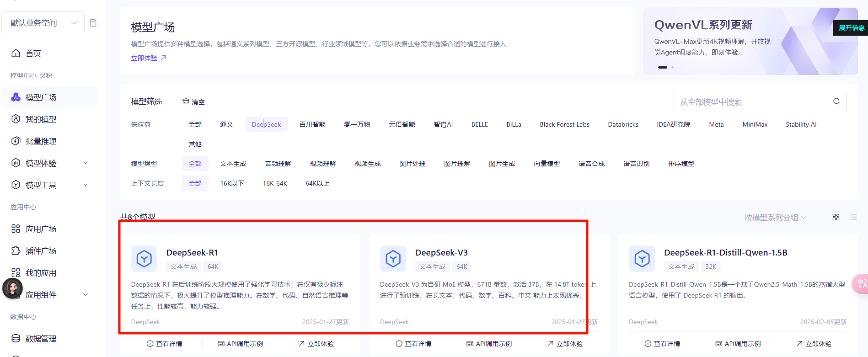Select 百川智能 supplier filter

tap(312, 124)
